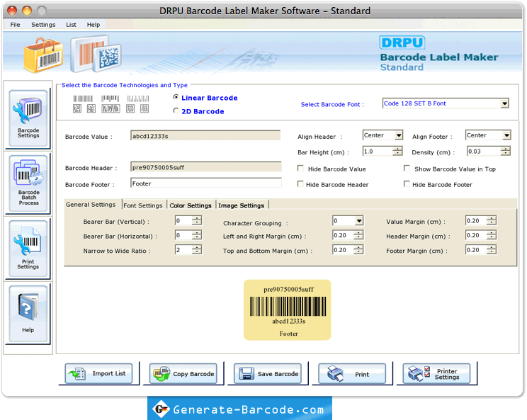Switch to the Color Settings tab

191,205
